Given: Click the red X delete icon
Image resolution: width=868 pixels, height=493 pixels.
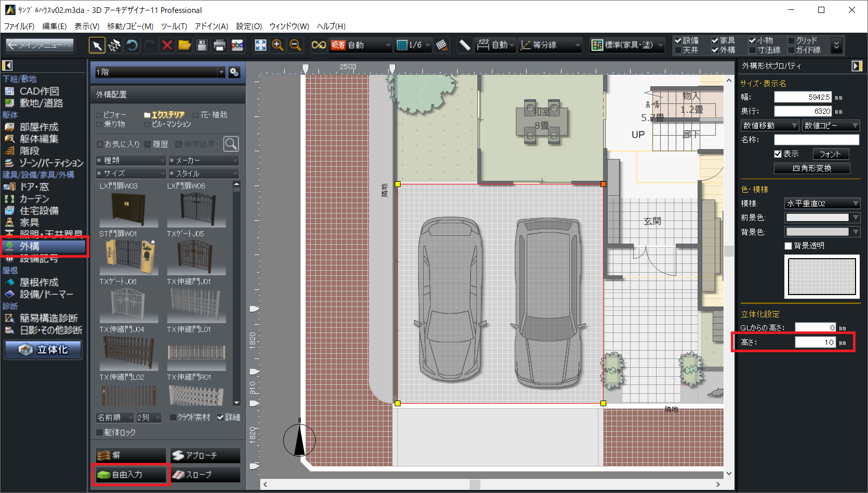Looking at the screenshot, I should click(x=167, y=46).
